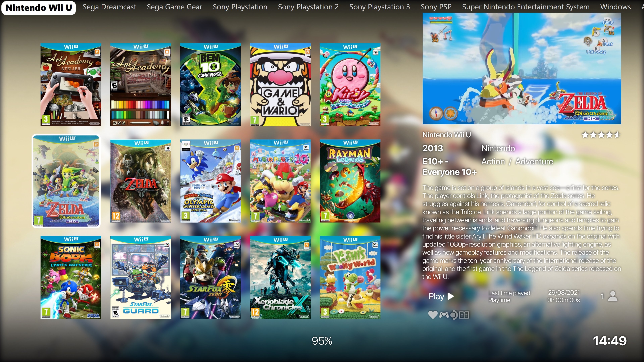Select the Zelda Twilight Princess HD cover
644x362 pixels.
click(x=141, y=181)
